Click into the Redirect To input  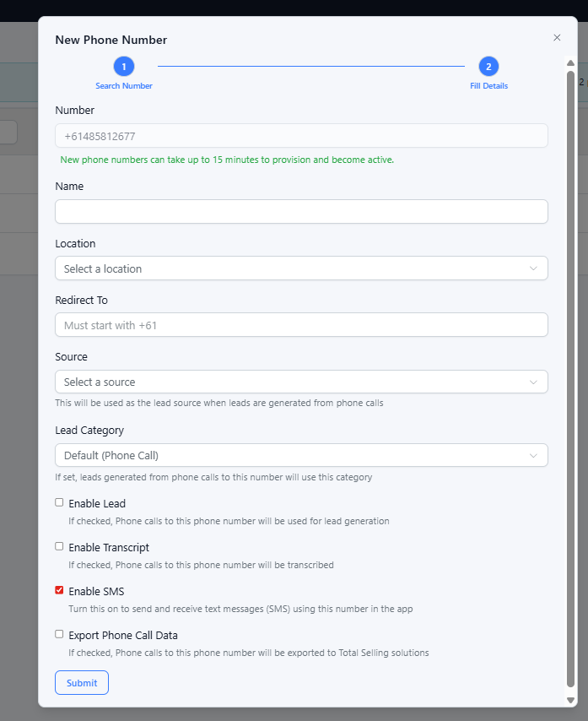(x=301, y=325)
